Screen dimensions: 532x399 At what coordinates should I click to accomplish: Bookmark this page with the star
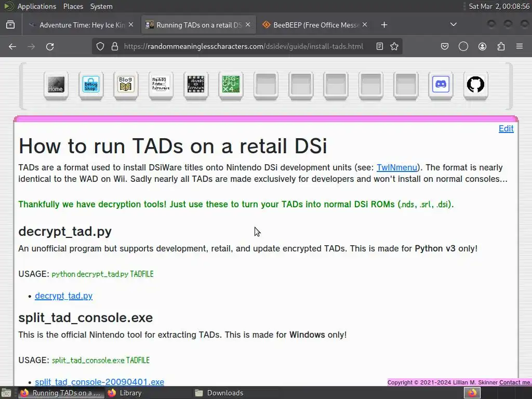[394, 46]
